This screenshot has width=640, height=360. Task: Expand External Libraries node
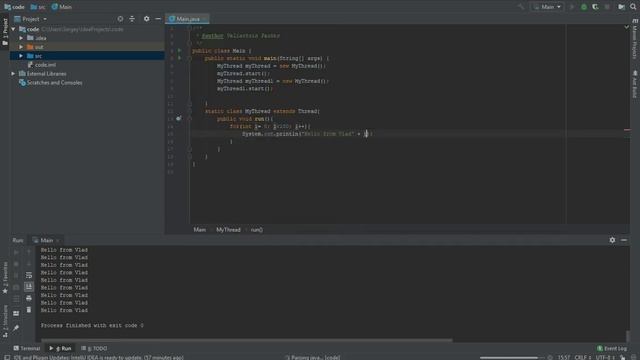[13, 74]
